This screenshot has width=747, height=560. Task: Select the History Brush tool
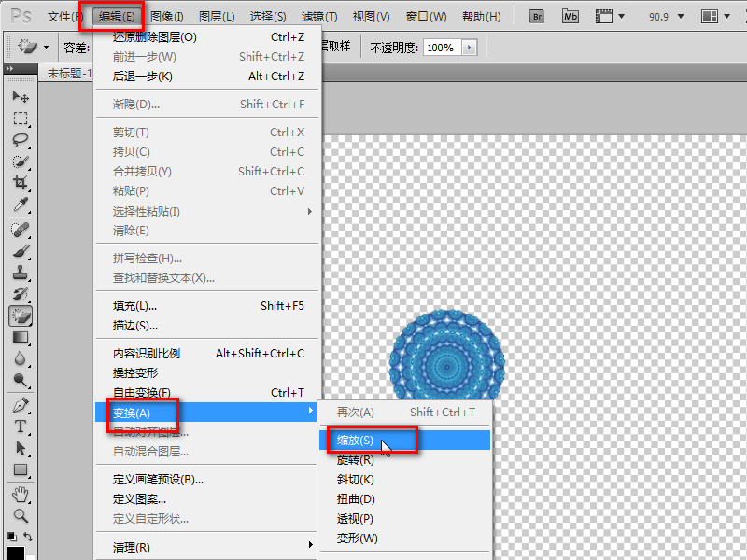coord(20,294)
